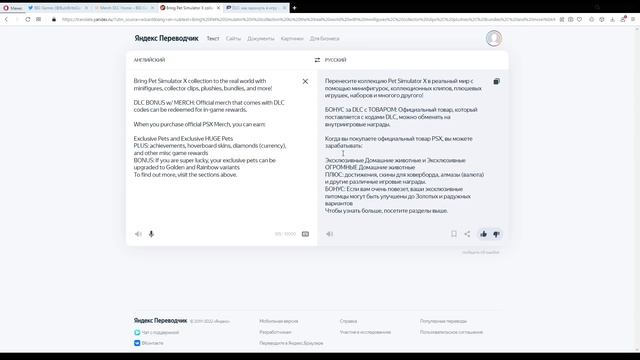Rate translation with thumbs down
Viewport: 640px width, 360px height.
[496, 234]
